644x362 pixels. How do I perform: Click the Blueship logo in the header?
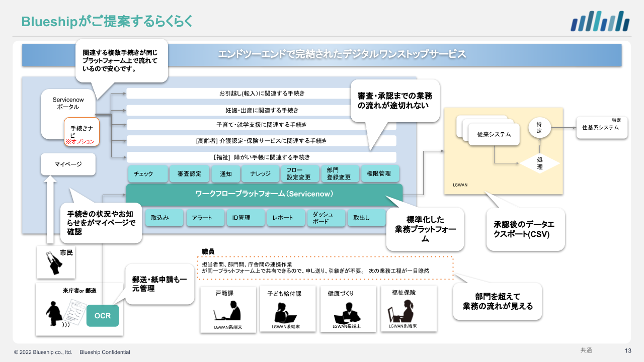pos(600,21)
